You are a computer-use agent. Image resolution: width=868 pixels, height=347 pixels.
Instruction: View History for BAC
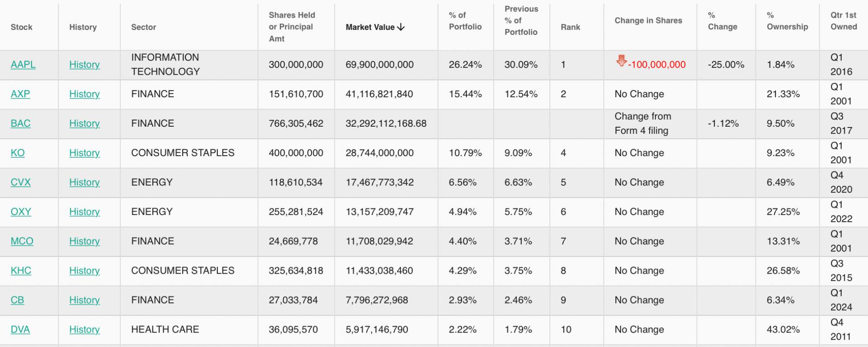[x=85, y=124]
